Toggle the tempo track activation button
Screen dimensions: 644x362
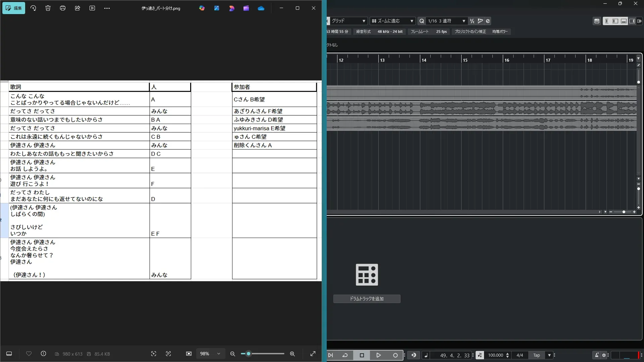click(480, 355)
